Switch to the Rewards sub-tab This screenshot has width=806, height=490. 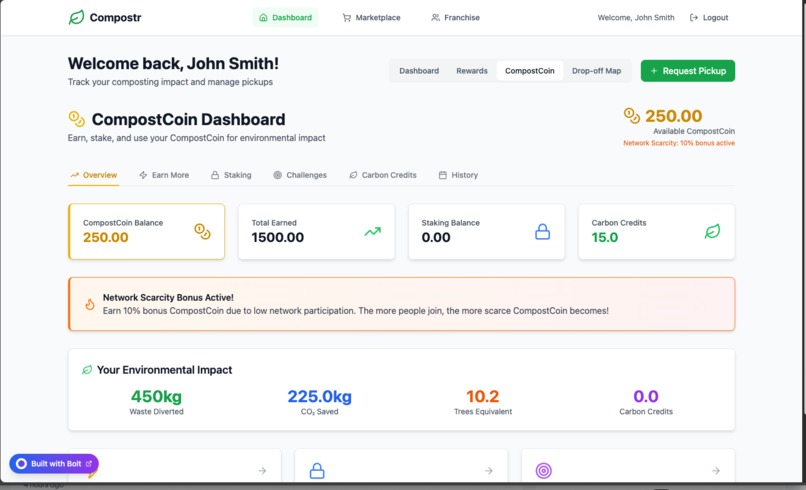pos(472,71)
